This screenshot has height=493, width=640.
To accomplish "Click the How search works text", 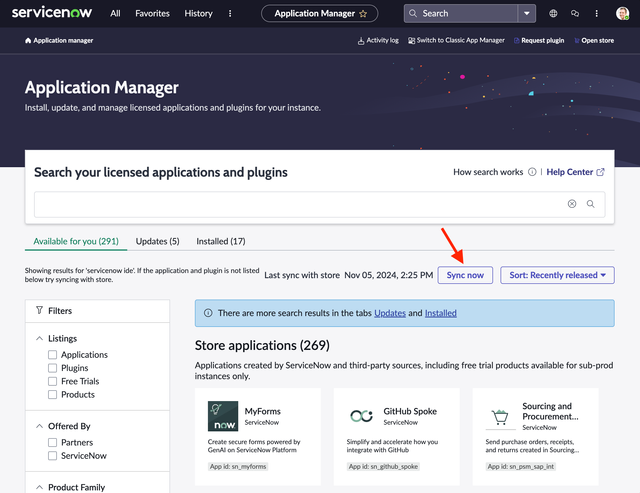I will pos(488,172).
